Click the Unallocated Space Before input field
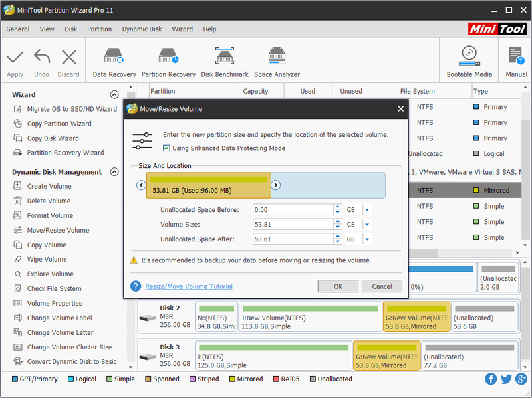 click(293, 210)
